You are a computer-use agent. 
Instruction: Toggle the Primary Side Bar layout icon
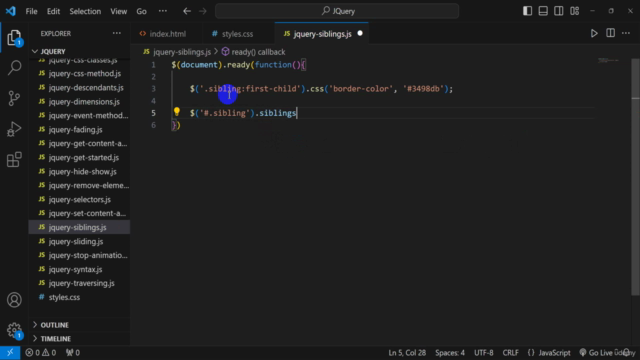pyautogui.click(x=527, y=11)
